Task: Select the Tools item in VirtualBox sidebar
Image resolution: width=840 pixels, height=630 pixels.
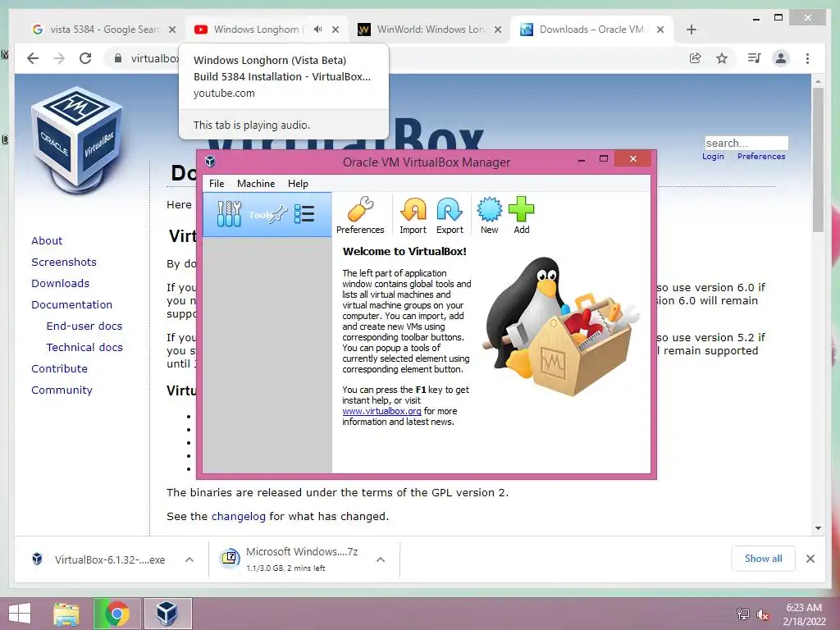Action: pos(267,215)
